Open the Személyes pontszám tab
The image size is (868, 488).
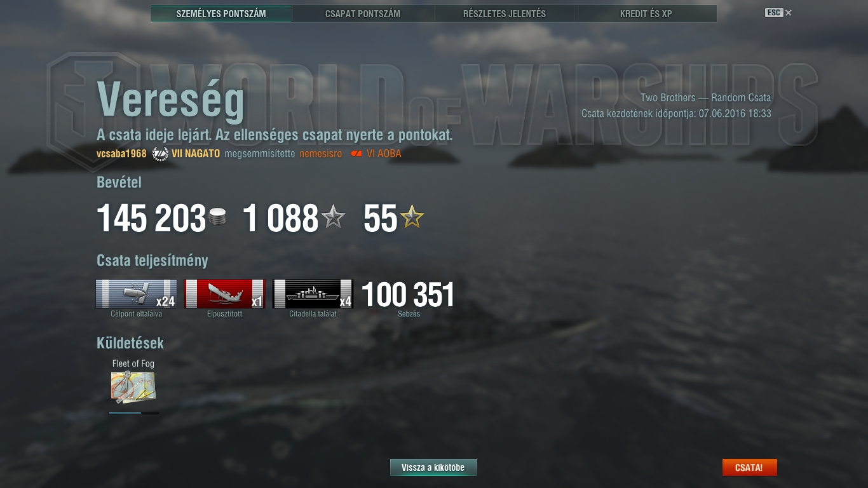click(x=221, y=13)
